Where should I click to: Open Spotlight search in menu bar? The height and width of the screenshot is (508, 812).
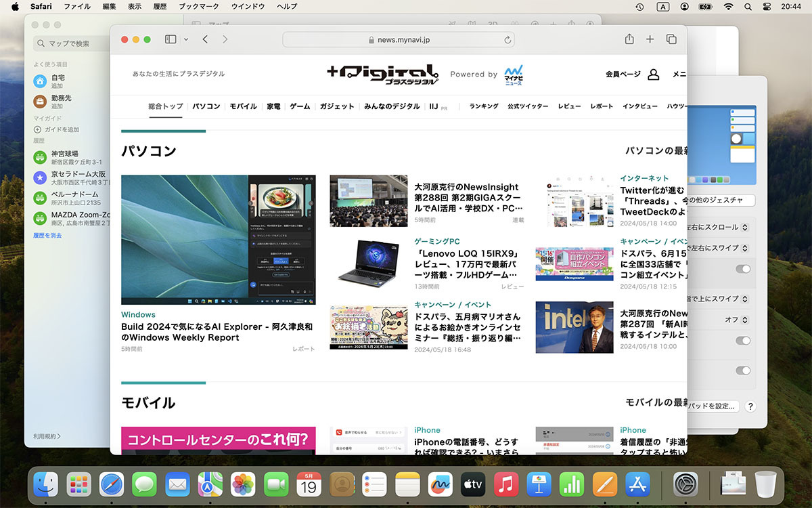coord(748,7)
